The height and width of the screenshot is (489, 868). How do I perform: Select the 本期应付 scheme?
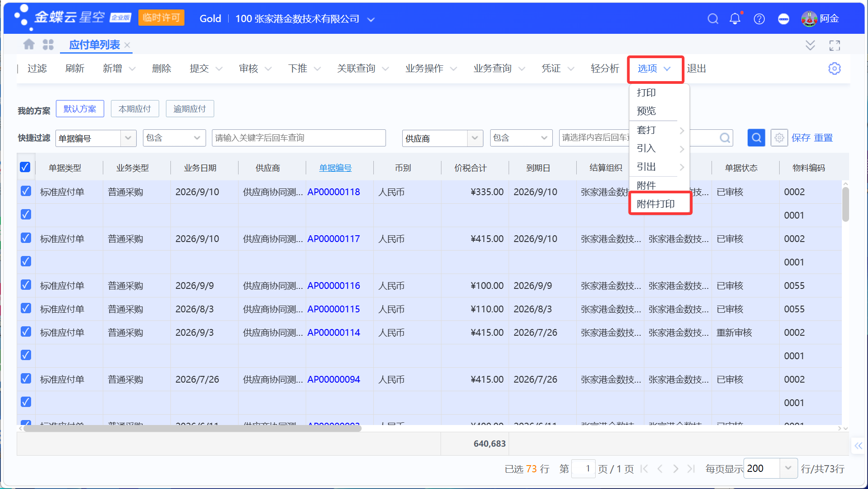coord(135,109)
